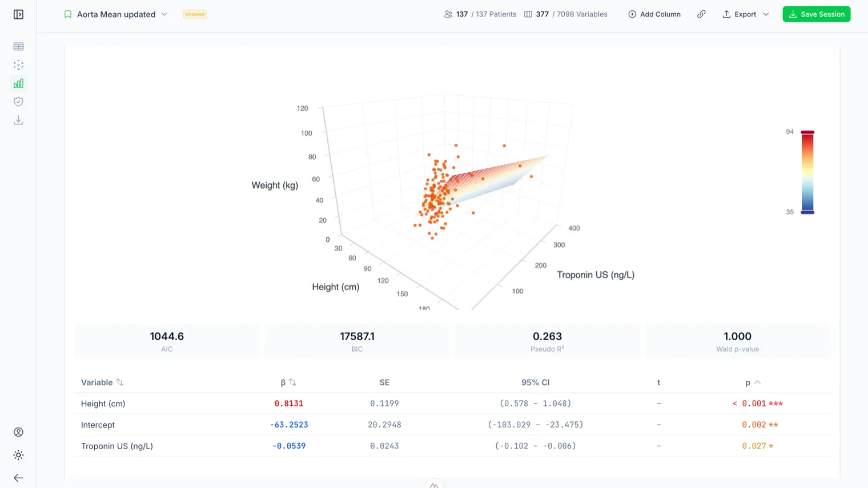
Task: Open the data table view icon
Action: pos(18,46)
